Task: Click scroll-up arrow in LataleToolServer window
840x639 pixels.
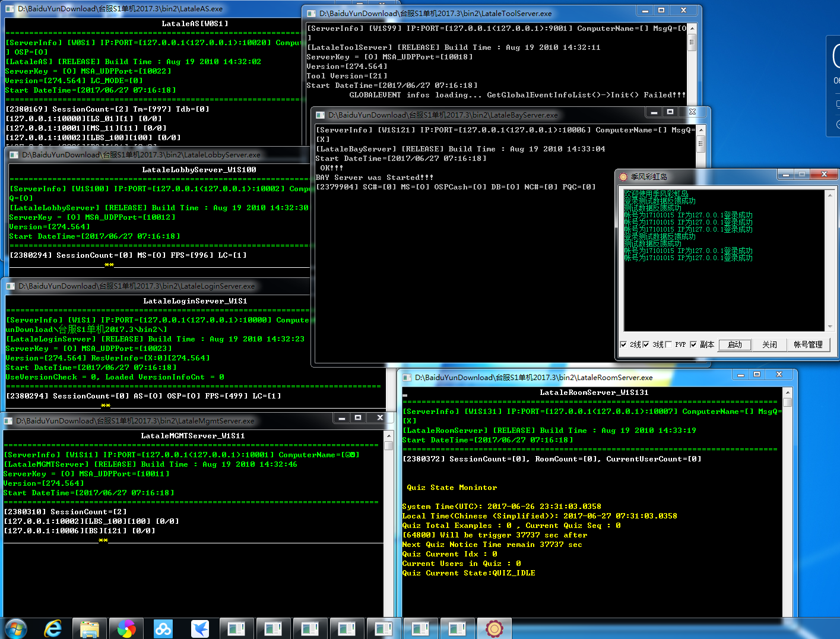Action: (692, 29)
